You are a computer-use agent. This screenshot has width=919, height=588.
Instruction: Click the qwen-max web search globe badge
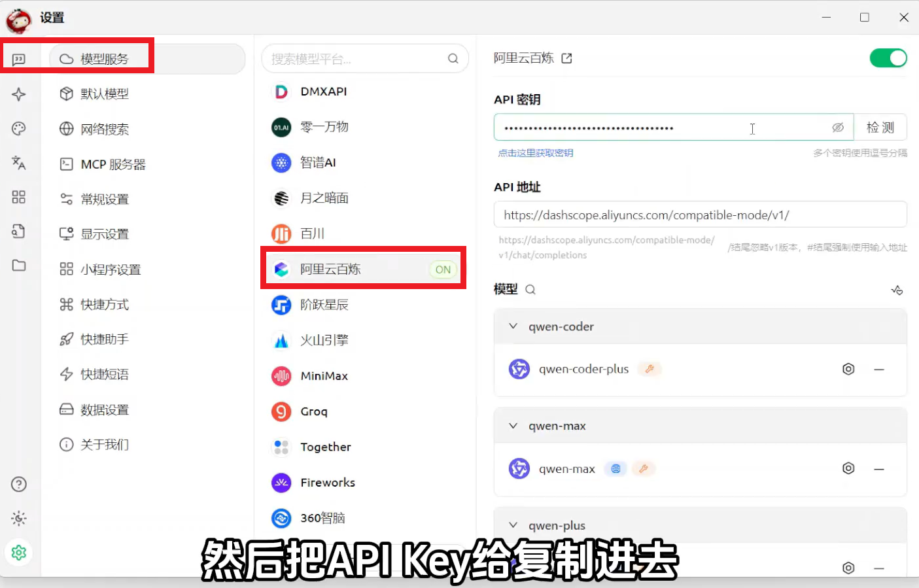[x=616, y=468]
